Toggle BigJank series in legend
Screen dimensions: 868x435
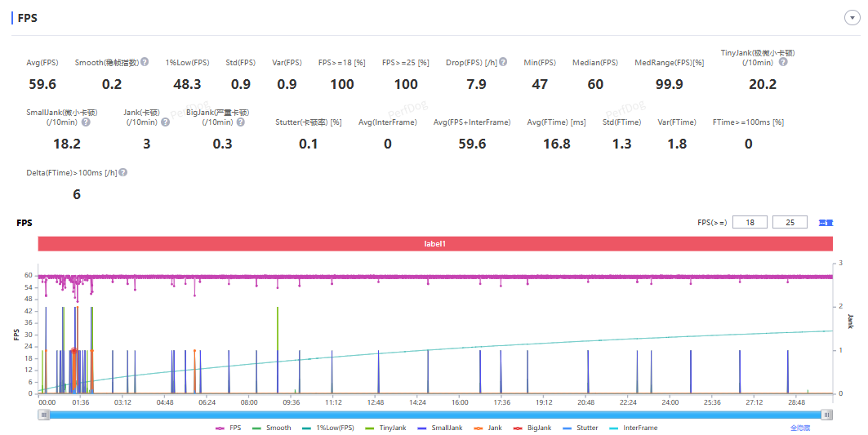tap(532, 428)
